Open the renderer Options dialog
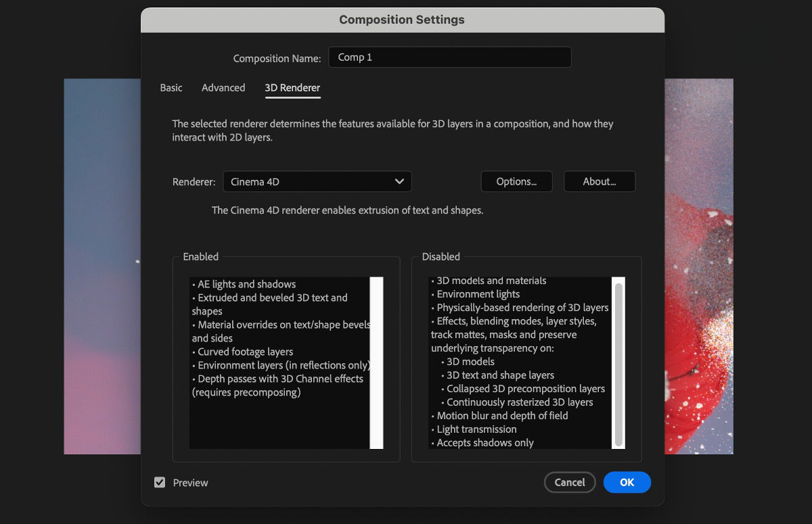Screen dimensions: 812x524 (x=516, y=181)
